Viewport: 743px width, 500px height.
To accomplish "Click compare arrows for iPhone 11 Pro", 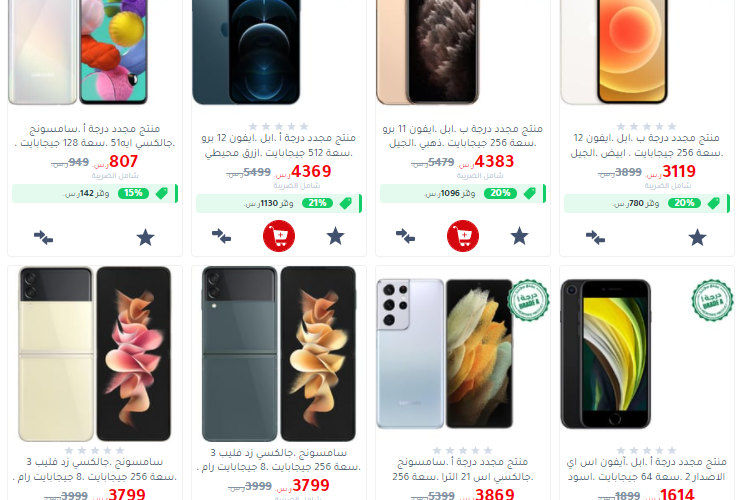I will [x=405, y=236].
